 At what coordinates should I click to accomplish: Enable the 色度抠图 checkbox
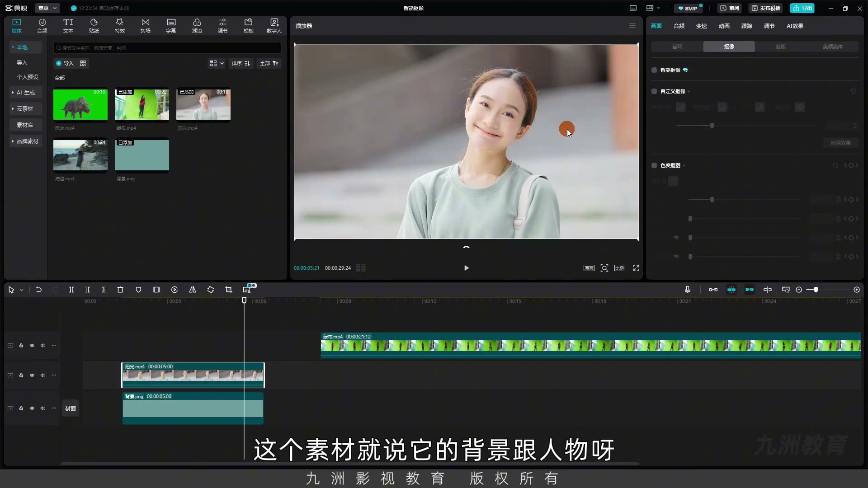point(654,165)
